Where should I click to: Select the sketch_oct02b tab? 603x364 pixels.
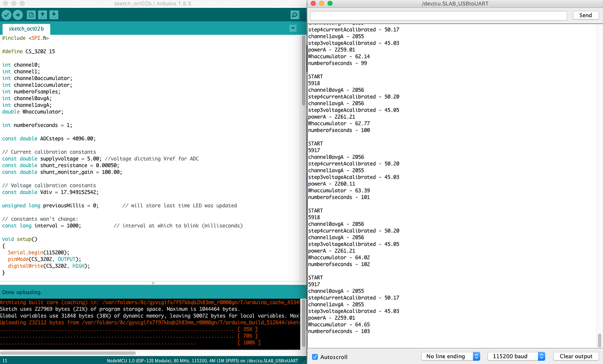click(26, 29)
